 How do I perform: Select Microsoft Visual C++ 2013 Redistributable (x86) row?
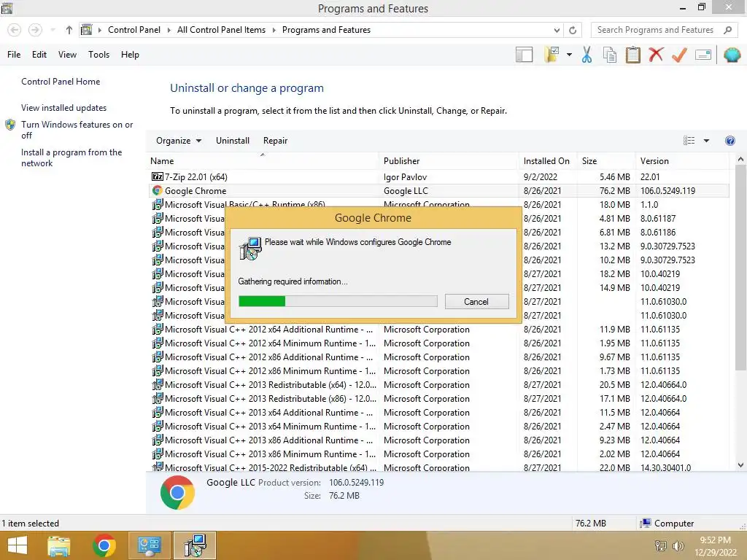pos(438,399)
